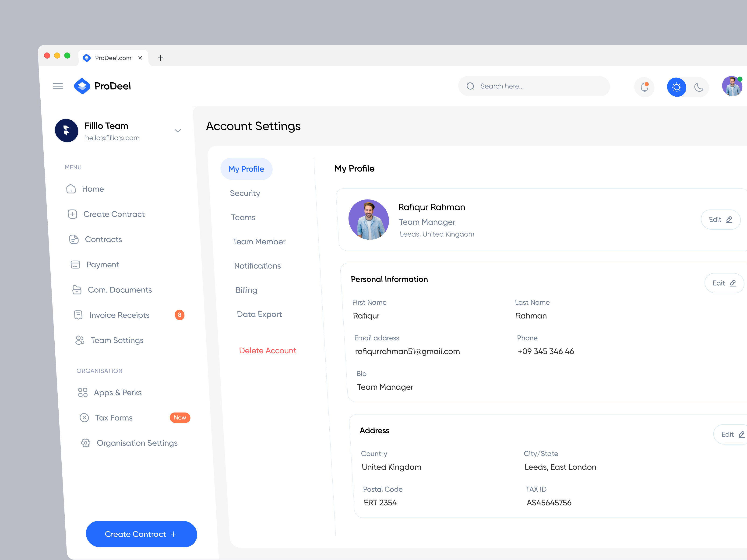Switch to the Security tab
Screen dimensions: 747x560
click(245, 193)
